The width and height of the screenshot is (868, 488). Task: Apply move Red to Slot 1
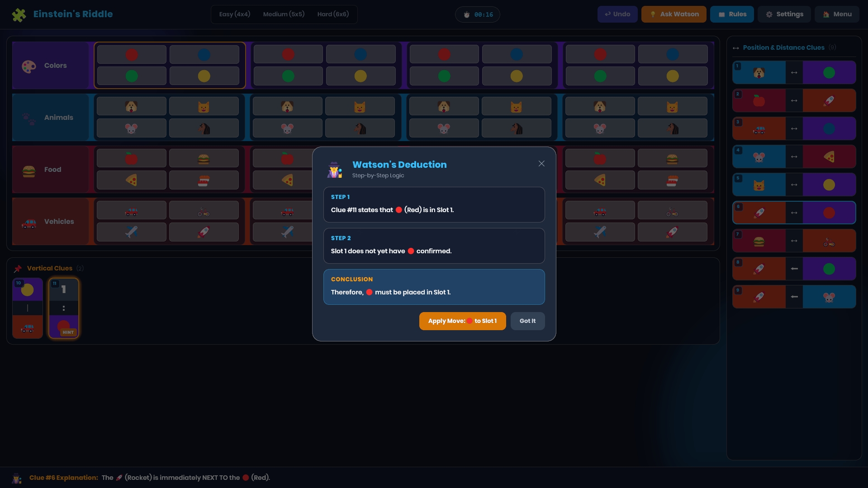pos(462,321)
